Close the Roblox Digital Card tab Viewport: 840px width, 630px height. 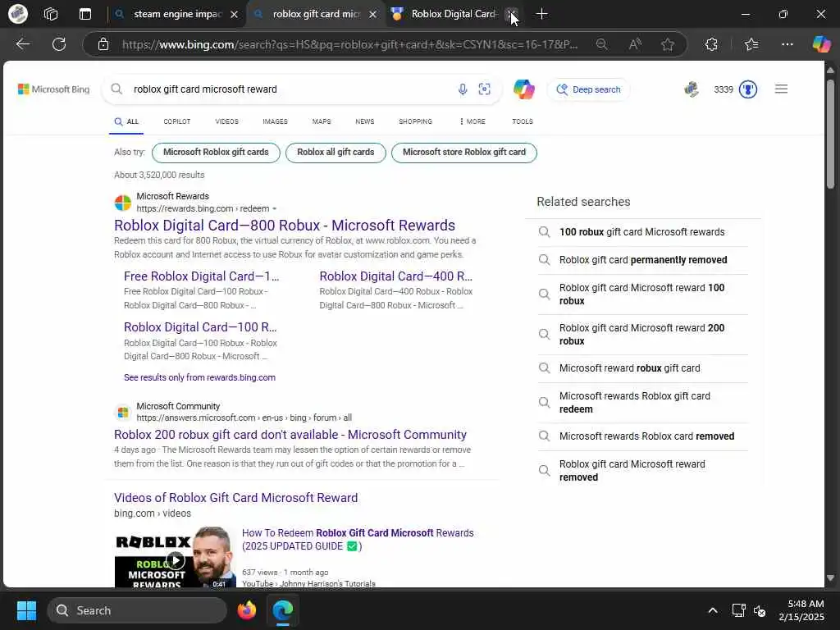tap(512, 15)
